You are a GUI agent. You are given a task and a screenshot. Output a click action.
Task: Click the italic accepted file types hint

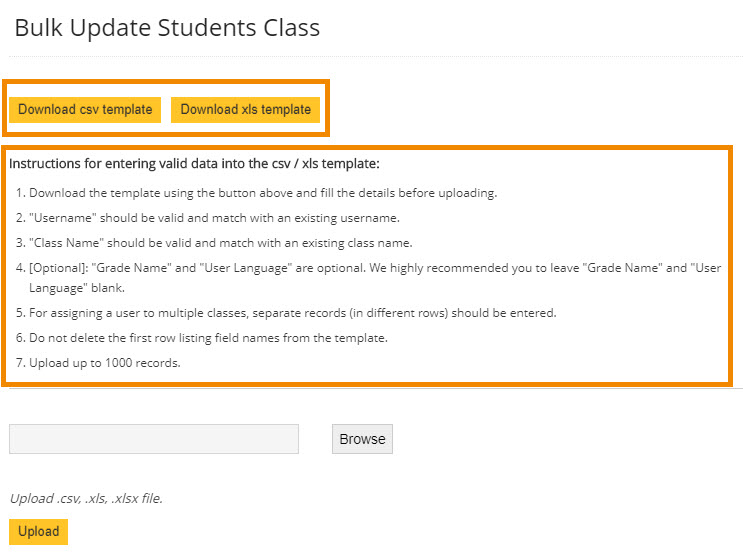(86, 498)
